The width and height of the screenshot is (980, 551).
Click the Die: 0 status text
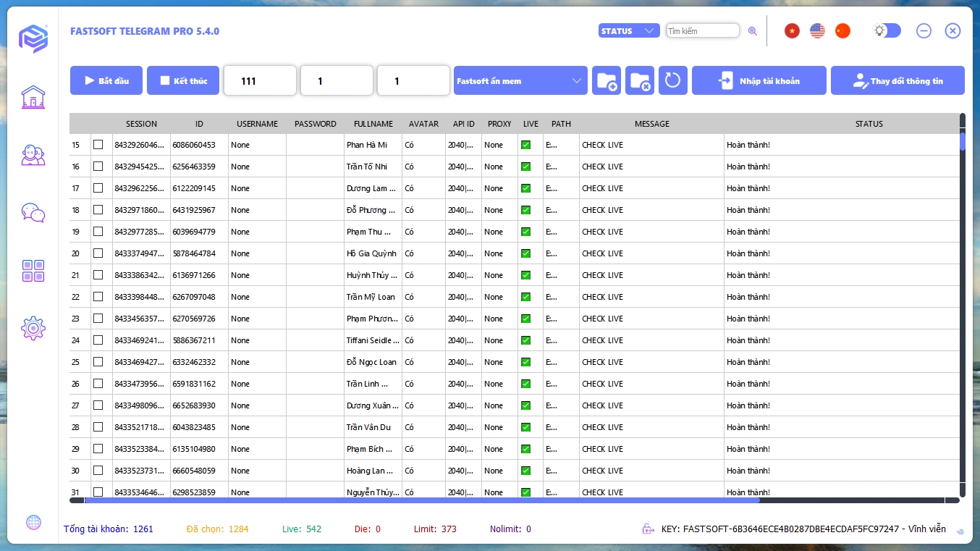pyautogui.click(x=368, y=529)
